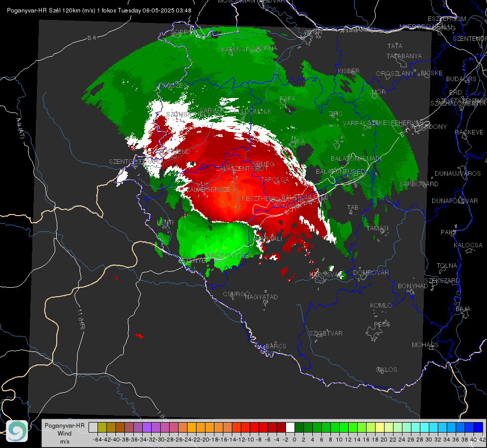Select the BONYHAD label
Image resolution: width=487 pixels, height=448 pixels.
click(x=413, y=286)
